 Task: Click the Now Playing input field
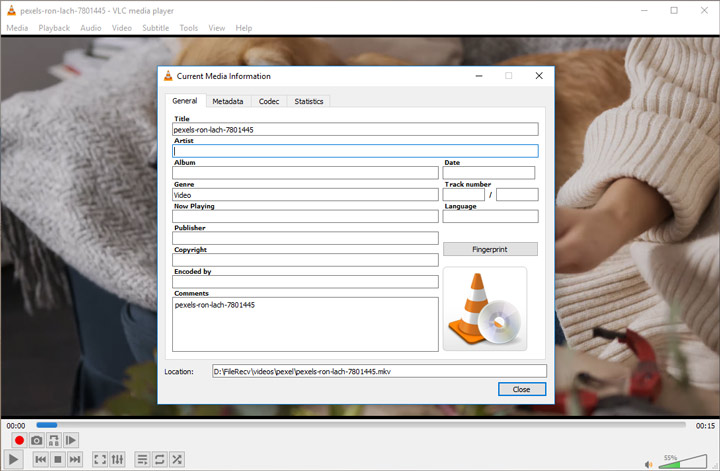(x=305, y=217)
